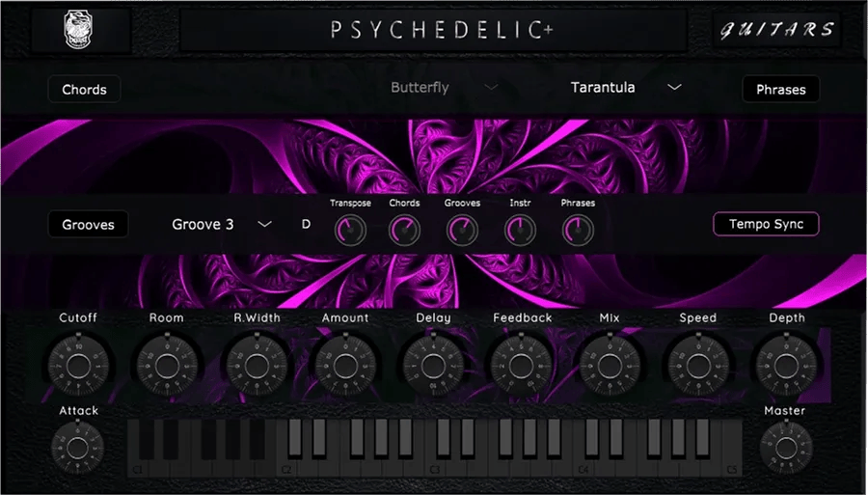Click the Delay dial
The image size is (868, 495).
coord(433,365)
